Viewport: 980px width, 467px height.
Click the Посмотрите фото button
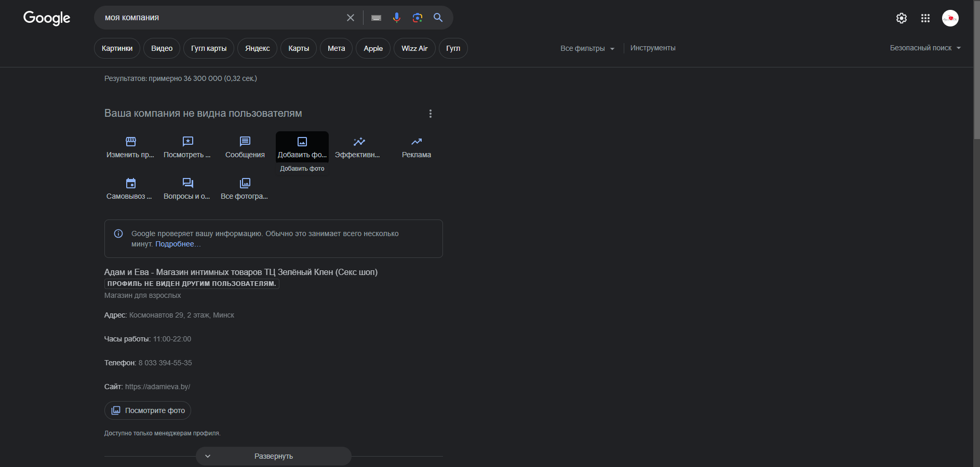click(147, 410)
